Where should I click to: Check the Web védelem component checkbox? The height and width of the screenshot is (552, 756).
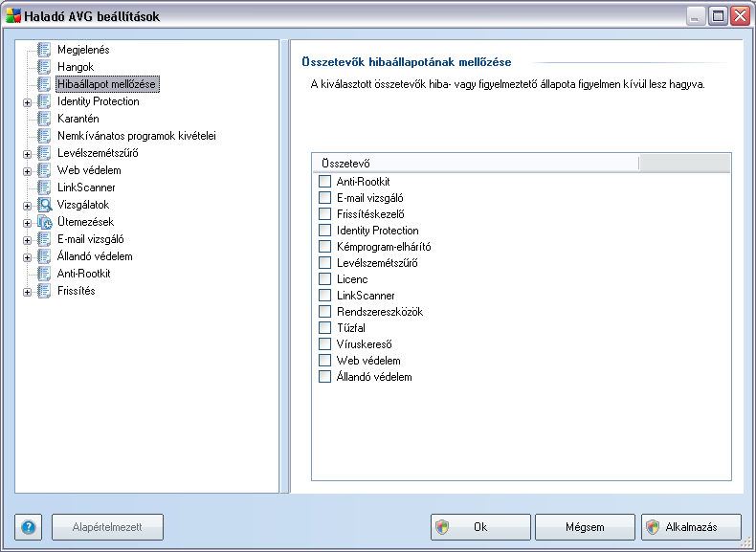click(x=325, y=360)
